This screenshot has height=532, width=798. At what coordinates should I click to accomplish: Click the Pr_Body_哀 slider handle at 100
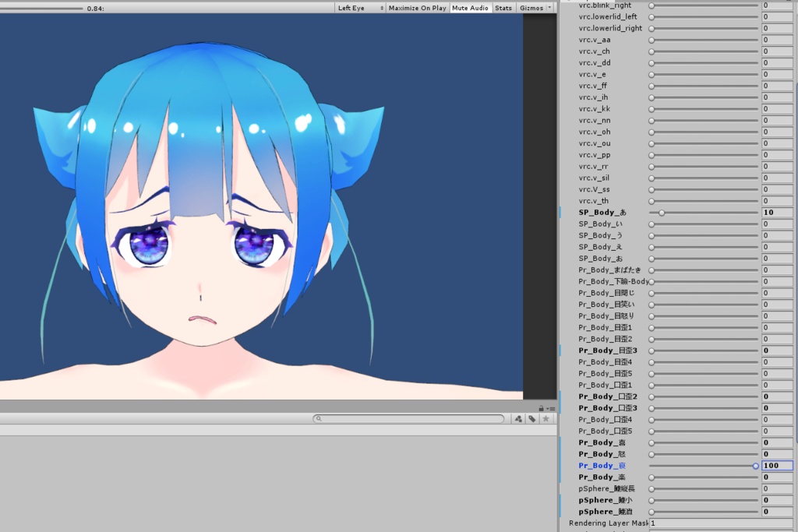point(755,466)
